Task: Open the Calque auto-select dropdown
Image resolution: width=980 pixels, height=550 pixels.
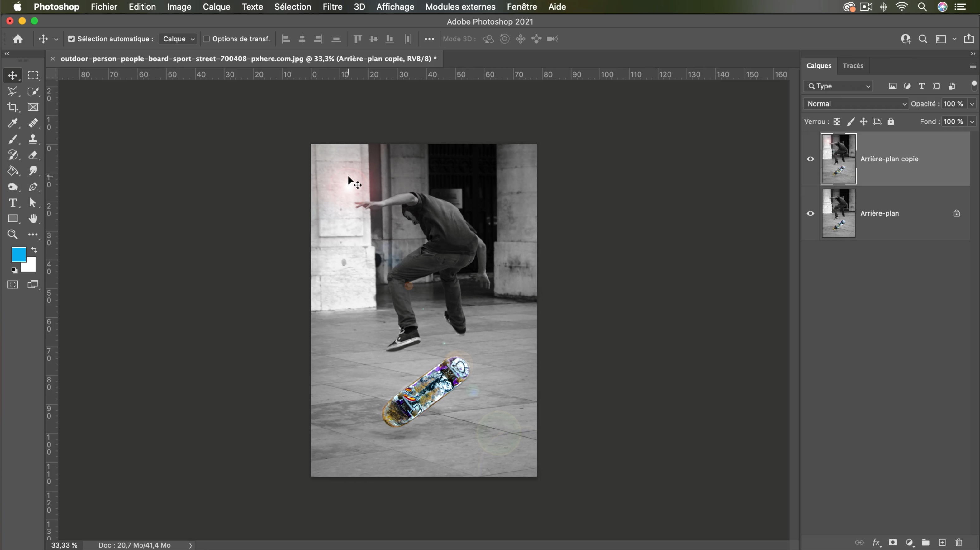Action: 178,39
